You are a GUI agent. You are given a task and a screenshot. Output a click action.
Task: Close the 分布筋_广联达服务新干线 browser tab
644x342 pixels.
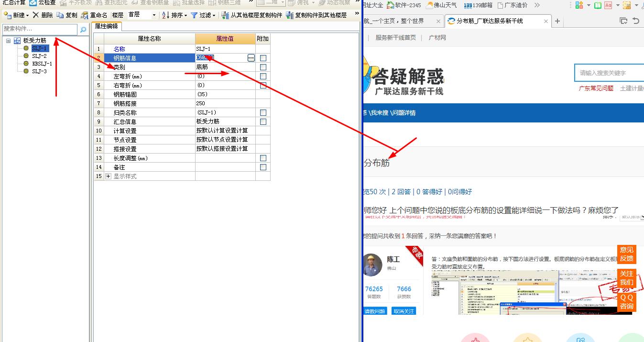coord(546,21)
